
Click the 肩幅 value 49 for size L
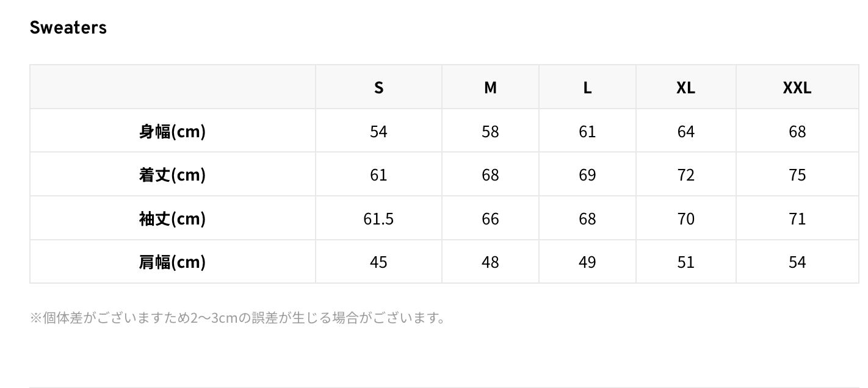(x=587, y=262)
